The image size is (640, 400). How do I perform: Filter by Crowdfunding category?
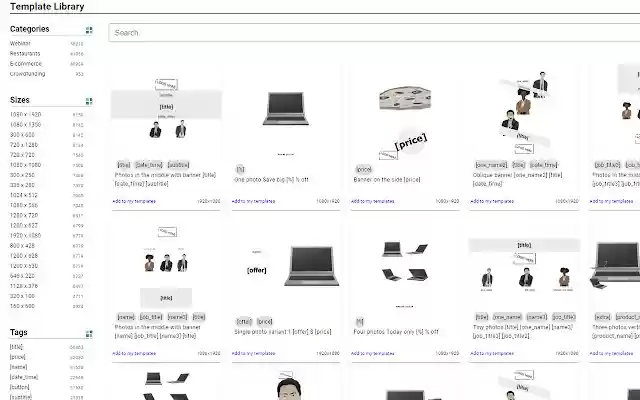[27, 74]
